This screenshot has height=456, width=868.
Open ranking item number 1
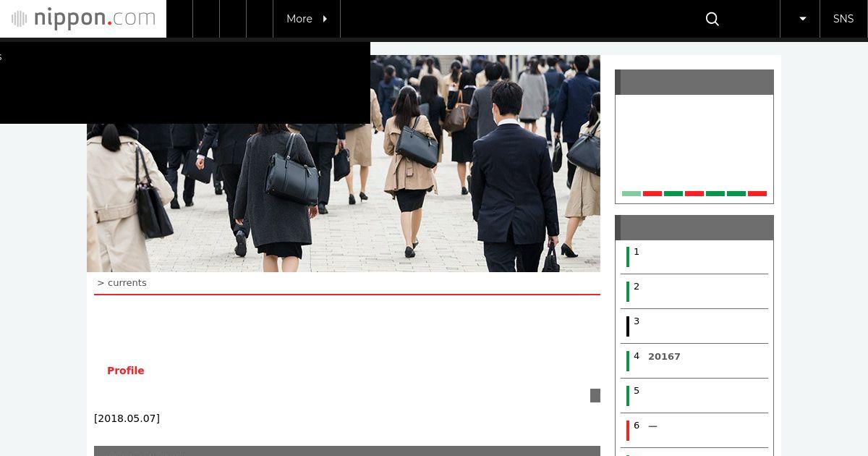point(694,257)
